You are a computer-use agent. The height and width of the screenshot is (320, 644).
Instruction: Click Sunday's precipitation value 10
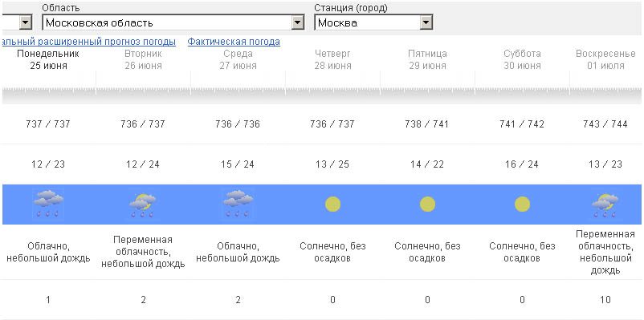605,300
